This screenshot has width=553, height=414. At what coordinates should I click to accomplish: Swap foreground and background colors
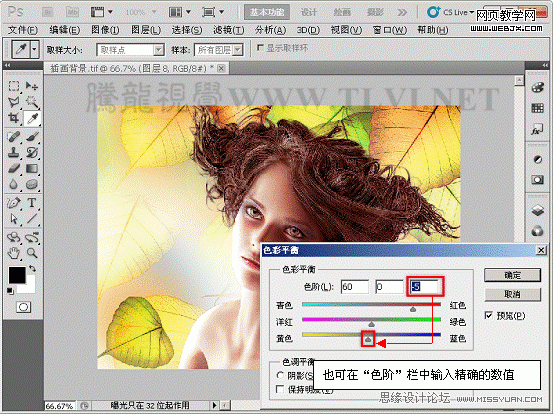[x=32, y=269]
